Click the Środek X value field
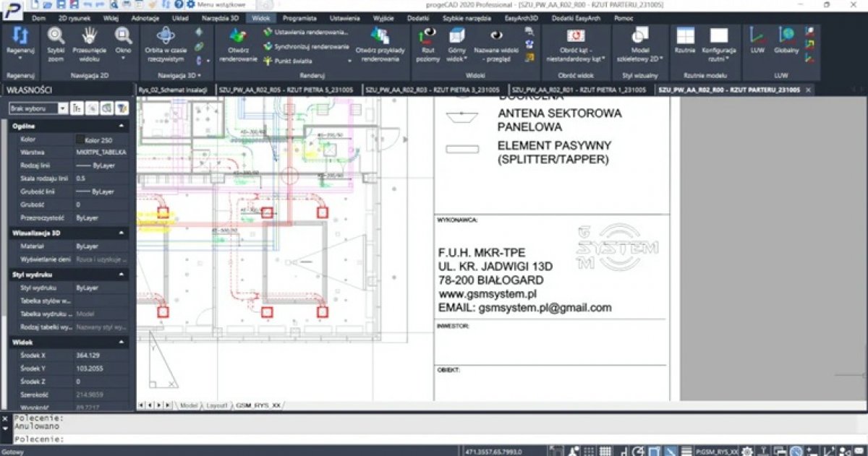 [x=101, y=355]
